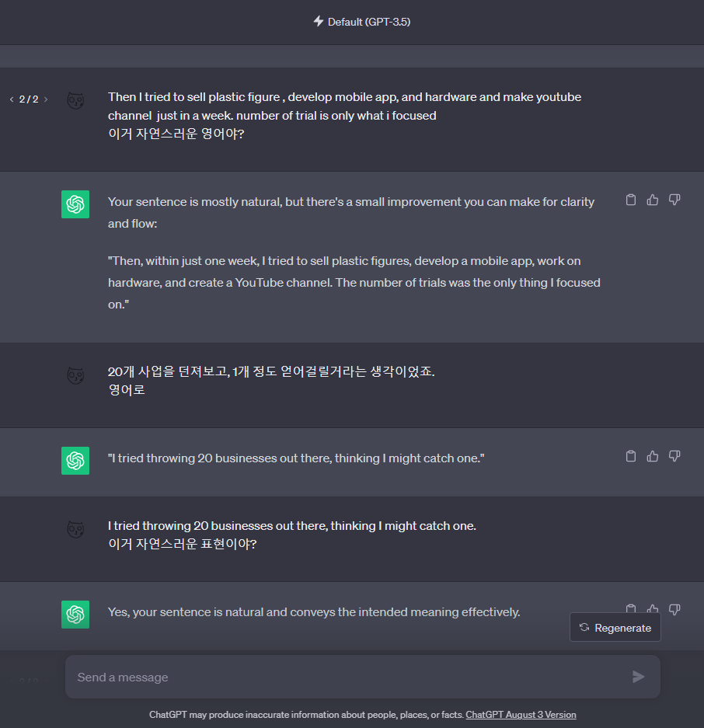Screen dimensions: 704x728
Task: Thumbs down the 20 businesses translation
Action: [x=674, y=456]
